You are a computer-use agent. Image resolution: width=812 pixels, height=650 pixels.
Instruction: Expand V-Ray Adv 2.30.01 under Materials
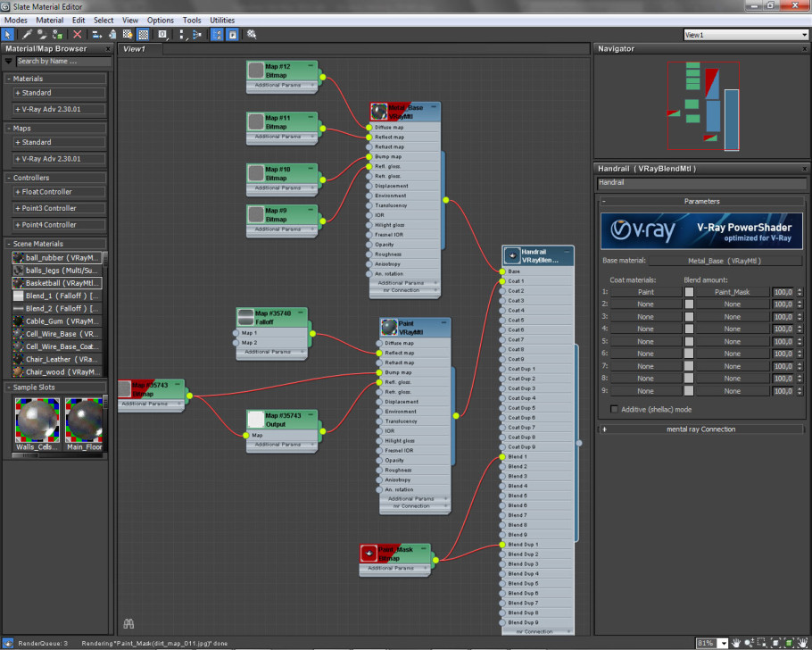click(x=18, y=109)
